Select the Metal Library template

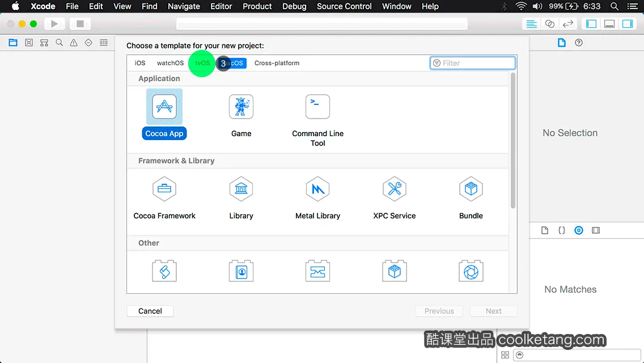pyautogui.click(x=317, y=189)
